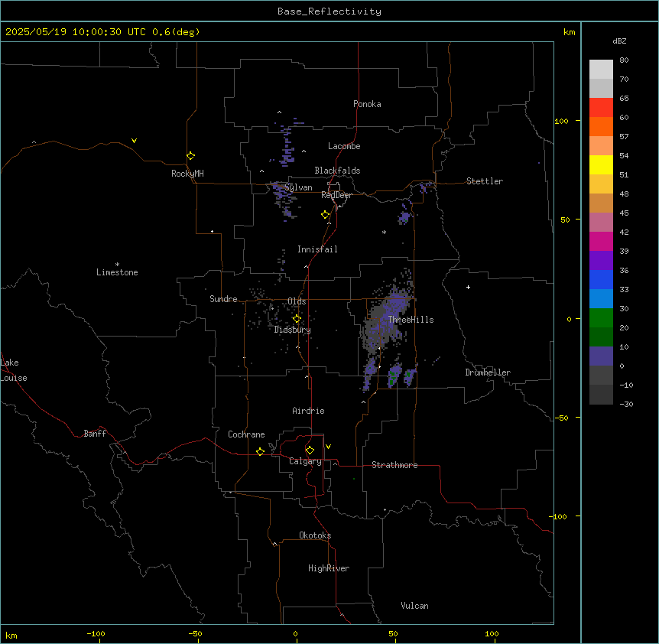This screenshot has height=644, width=659.
Task: Click the ThreeHills label
Action: point(411,320)
